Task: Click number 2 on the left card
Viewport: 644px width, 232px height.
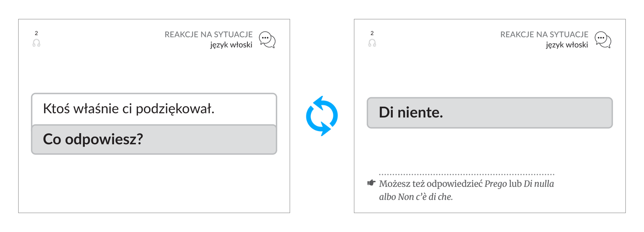Action: coord(36,33)
